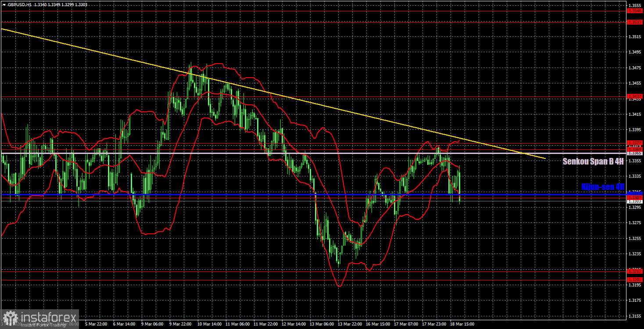Click the red 1.3533 price tag
The height and width of the screenshot is (329, 644).
pos(635,22)
